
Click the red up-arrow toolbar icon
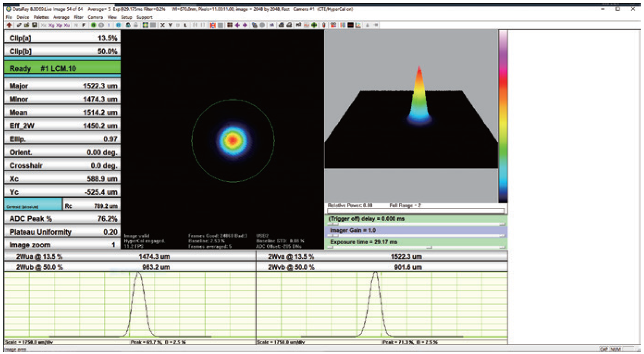coord(9,25)
